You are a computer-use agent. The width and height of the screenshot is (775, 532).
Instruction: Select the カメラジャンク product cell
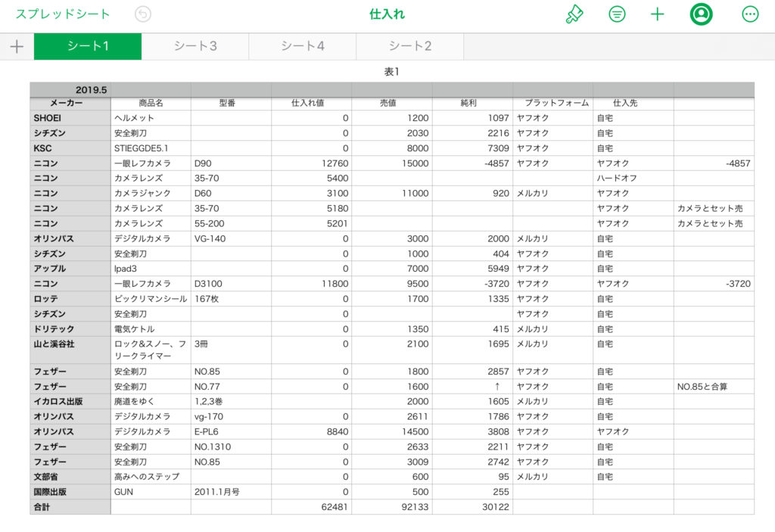tap(151, 193)
